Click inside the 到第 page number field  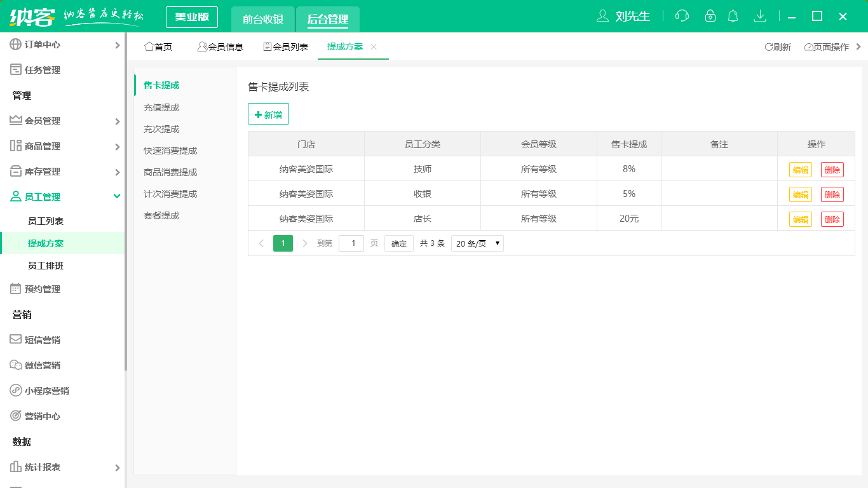(351, 243)
